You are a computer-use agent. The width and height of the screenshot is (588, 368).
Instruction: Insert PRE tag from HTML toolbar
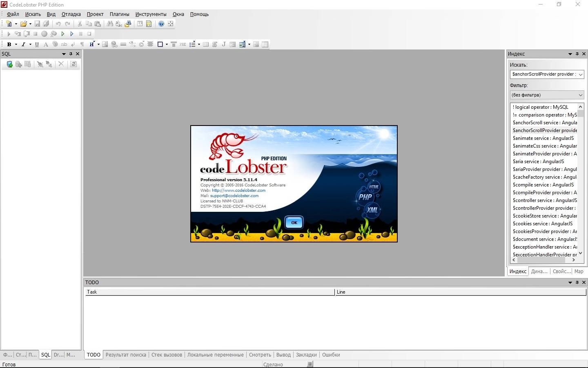tap(183, 44)
